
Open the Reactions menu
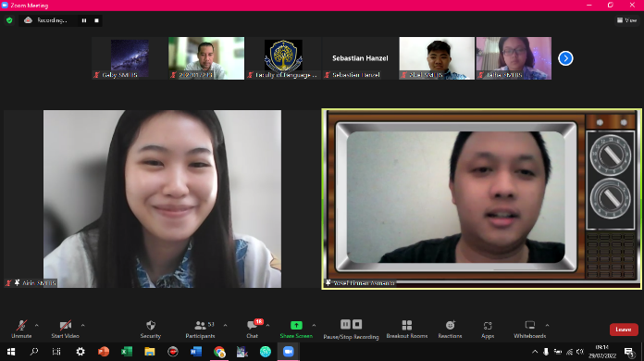pyautogui.click(x=450, y=330)
